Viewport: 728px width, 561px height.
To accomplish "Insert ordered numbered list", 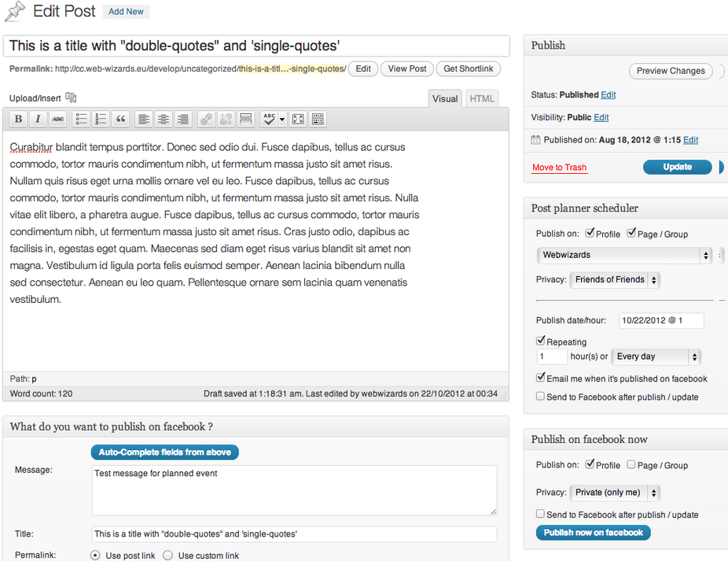I will 101,119.
